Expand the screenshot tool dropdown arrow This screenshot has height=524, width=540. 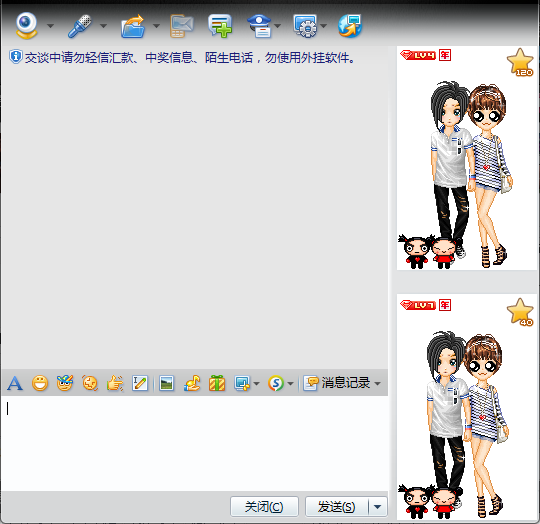tap(256, 383)
